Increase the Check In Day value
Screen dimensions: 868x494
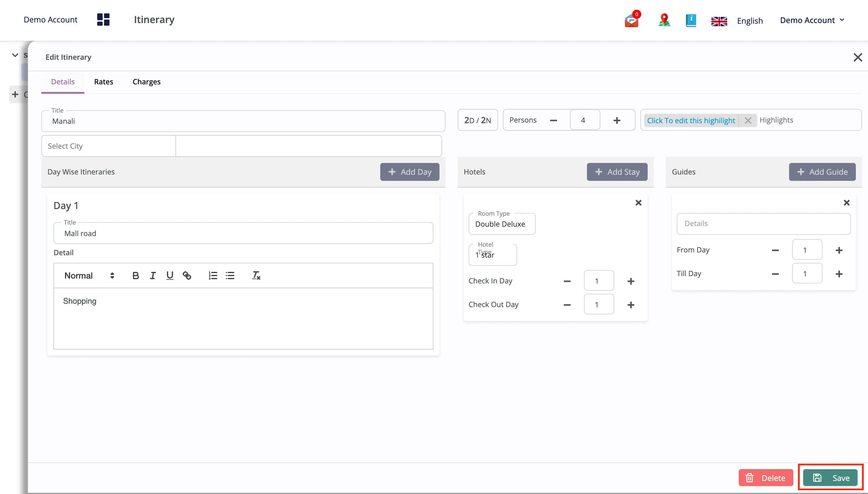coord(630,281)
